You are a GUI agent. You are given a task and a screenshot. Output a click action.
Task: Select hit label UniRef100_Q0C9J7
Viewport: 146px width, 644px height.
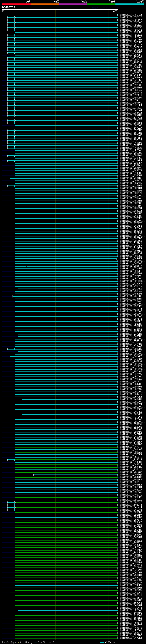pos(131,595)
